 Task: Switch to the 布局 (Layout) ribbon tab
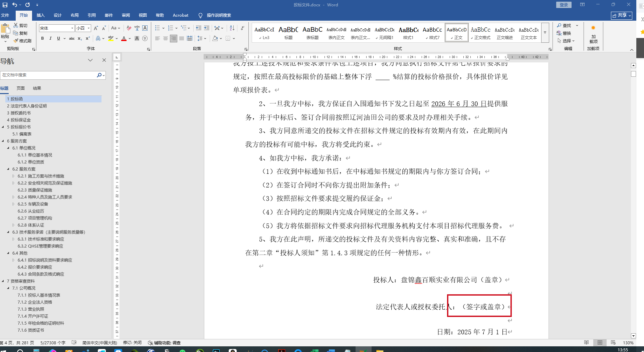pyautogui.click(x=75, y=15)
